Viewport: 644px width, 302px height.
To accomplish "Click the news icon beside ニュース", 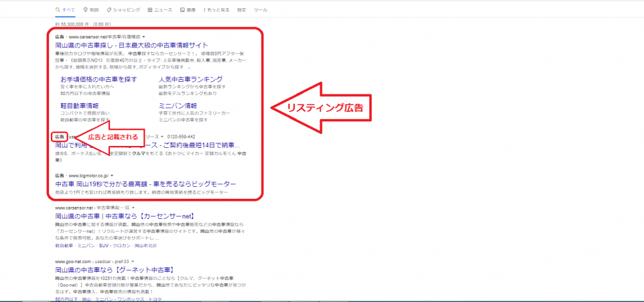I will coord(150,9).
